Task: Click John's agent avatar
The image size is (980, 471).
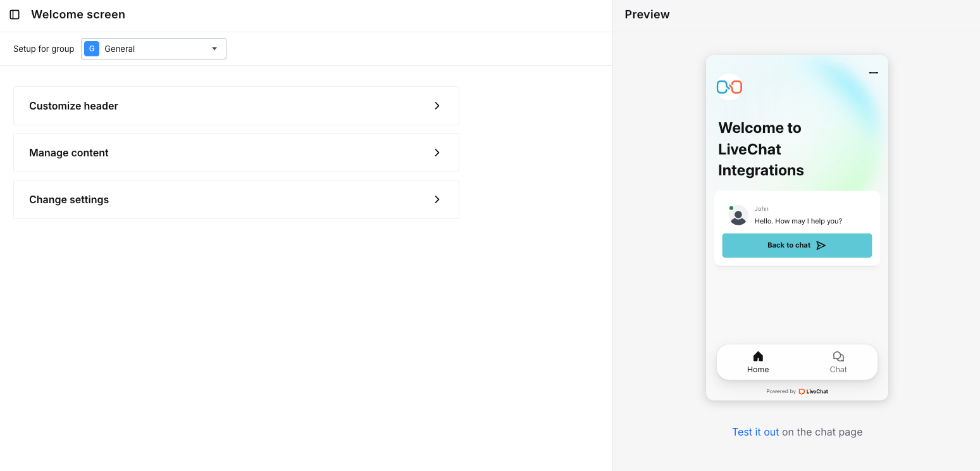Action: point(738,216)
